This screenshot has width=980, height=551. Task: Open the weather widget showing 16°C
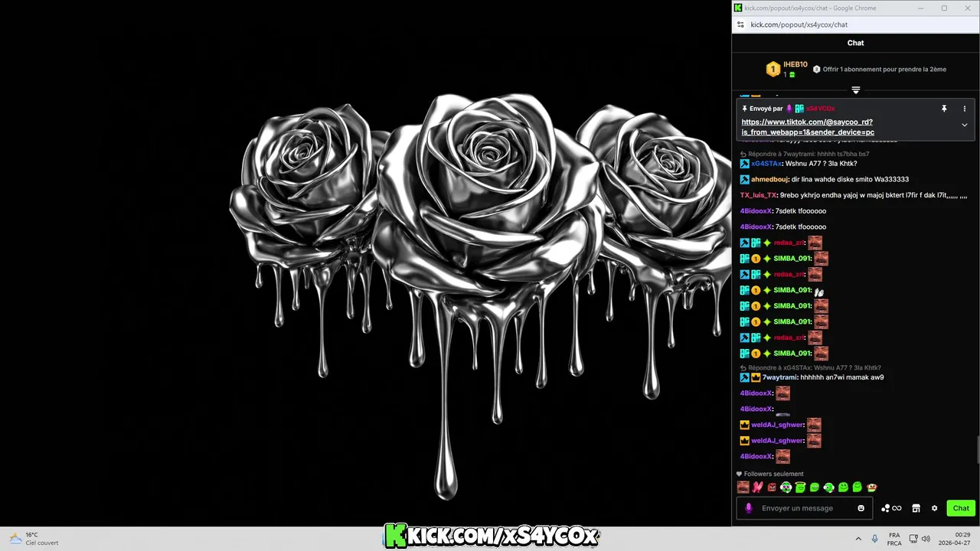[32, 539]
